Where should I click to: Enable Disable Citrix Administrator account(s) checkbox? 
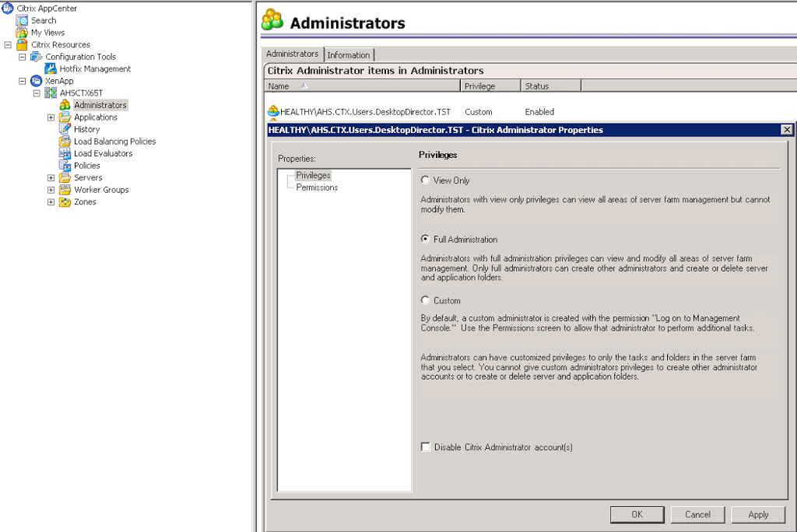tap(425, 447)
